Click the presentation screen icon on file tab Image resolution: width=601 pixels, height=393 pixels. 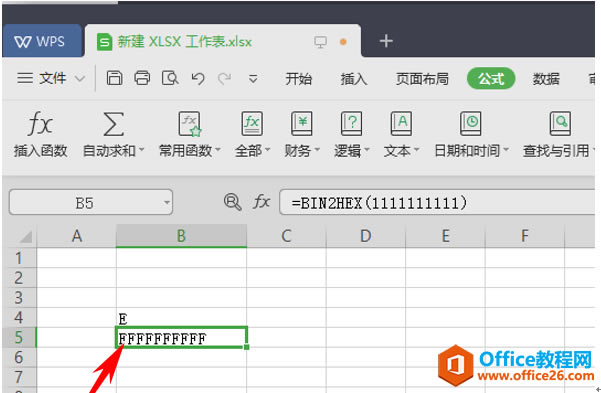point(320,41)
